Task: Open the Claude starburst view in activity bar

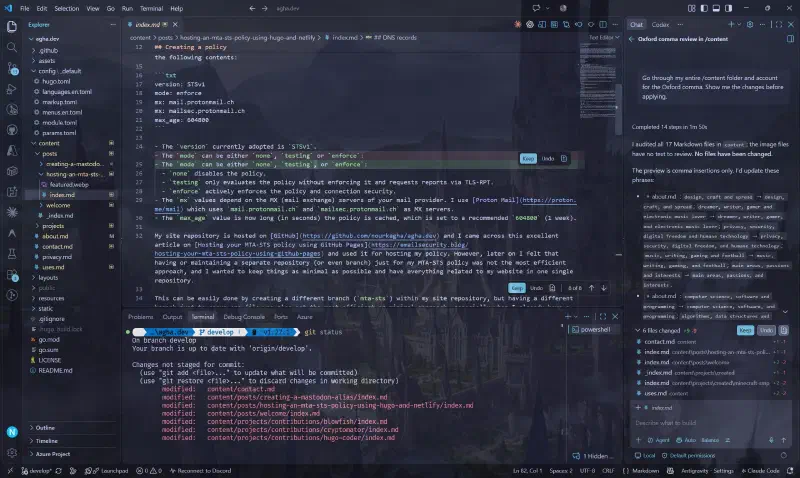Action: (x=12, y=212)
